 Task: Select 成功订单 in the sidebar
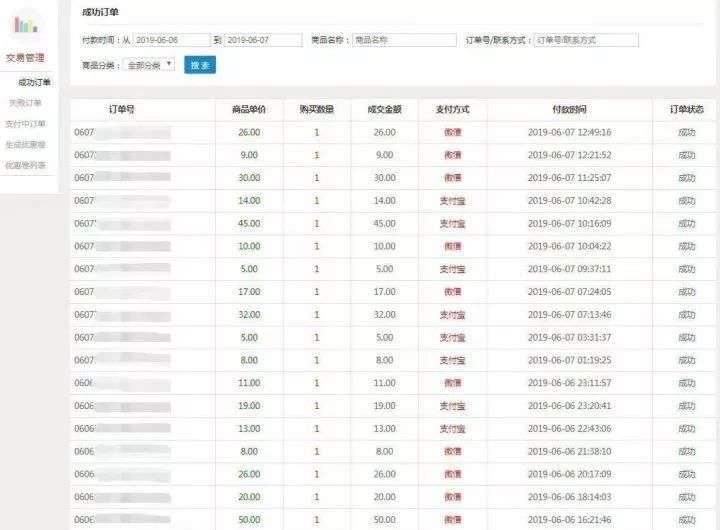(34, 83)
